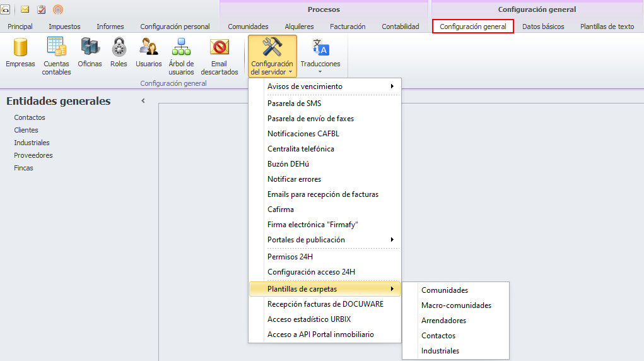The width and height of the screenshot is (644, 361).
Task: Choose Comunidades in folder templates submenu
Action: [456, 290]
